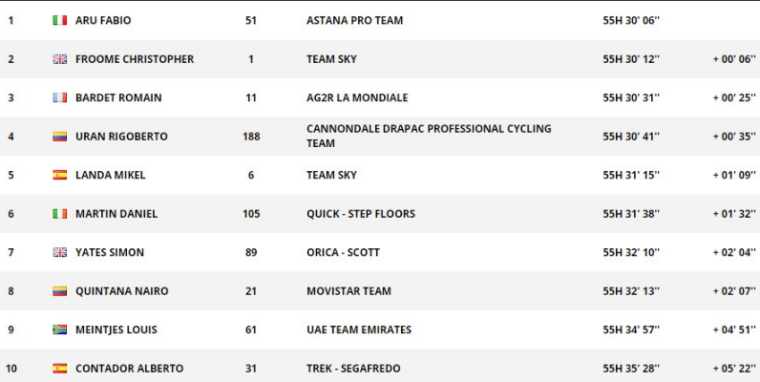The width and height of the screenshot is (760, 382).
Task: Click the British flag next to Froome Christopher
Action: [60, 59]
